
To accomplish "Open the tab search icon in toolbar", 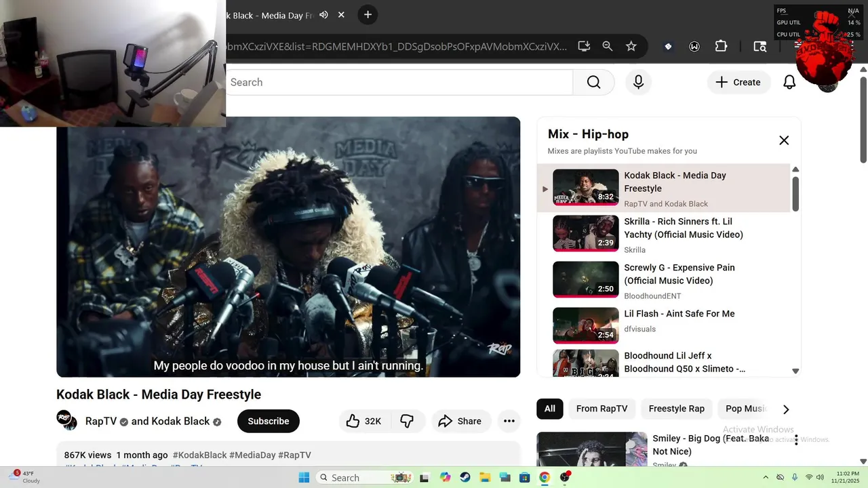I will pos(760,46).
